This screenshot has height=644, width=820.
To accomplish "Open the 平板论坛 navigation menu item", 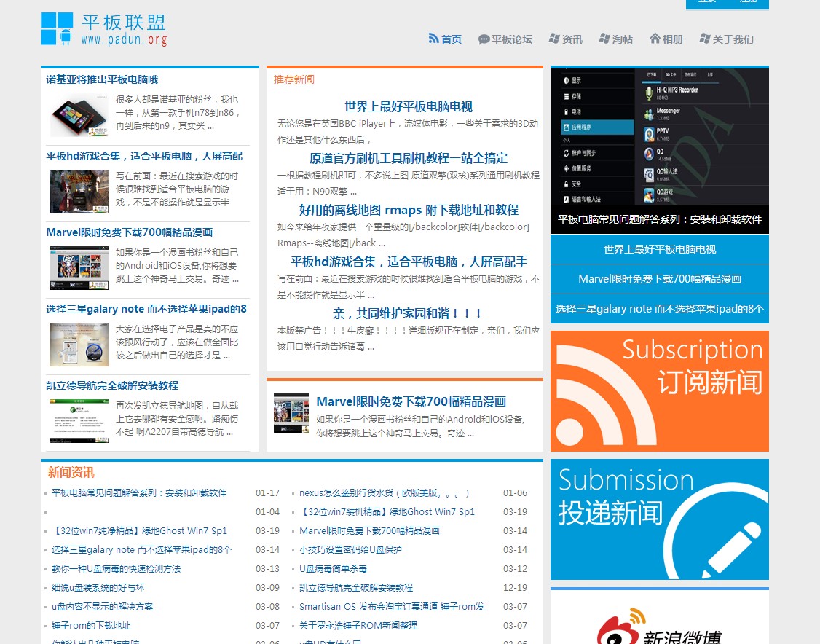I will [x=511, y=39].
